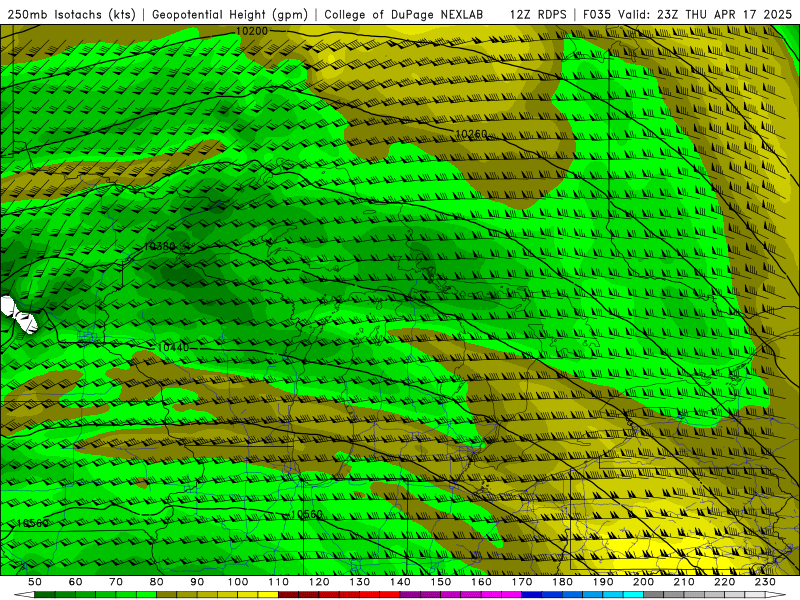Click the '250mb Isotachs (kts)' title text
This screenshot has height=600, width=800.
click(71, 14)
